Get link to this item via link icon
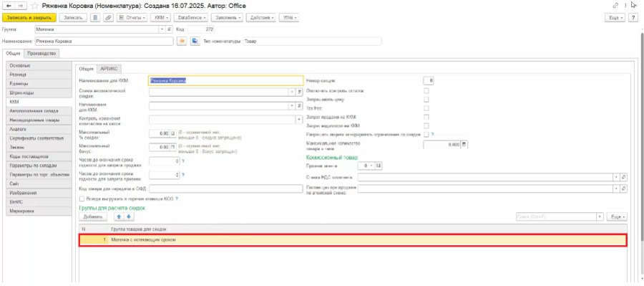Viewport: 644px width, 286px height. [x=615, y=5]
